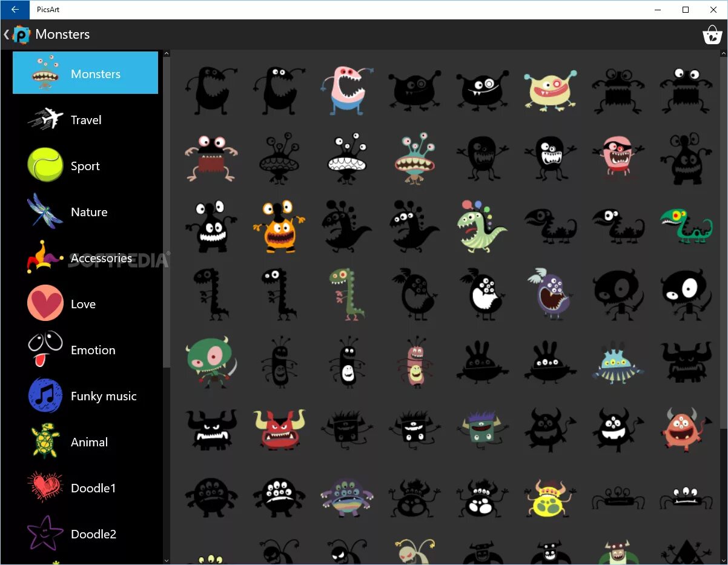The height and width of the screenshot is (565, 728).
Task: Open the PicsArt shop bag icon
Action: click(712, 35)
